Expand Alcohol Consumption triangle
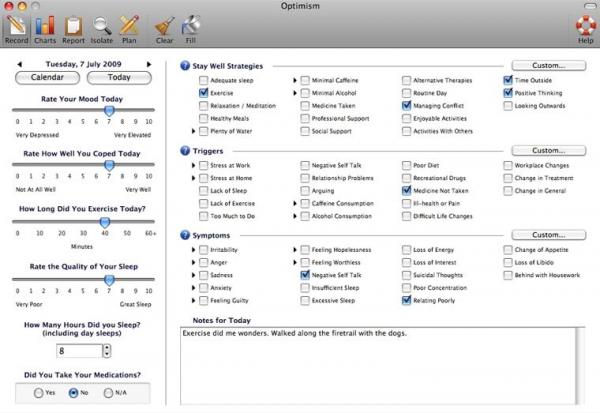Screen dimensions: 600x413 [295, 216]
